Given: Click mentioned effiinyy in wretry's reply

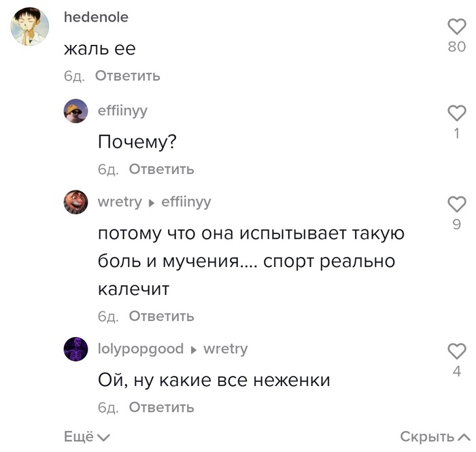Looking at the screenshot, I should pos(186,202).
